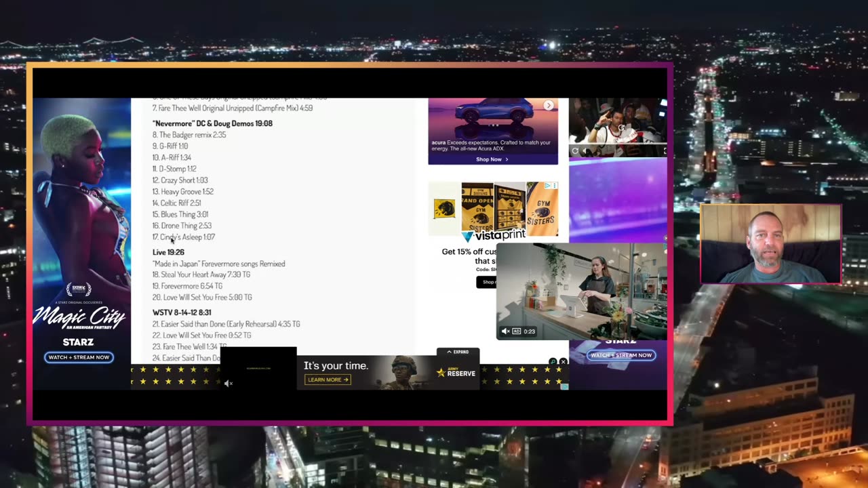Screen dimensions: 868x488
Task: Click Shop Now on the Acura ad
Action: click(492, 159)
